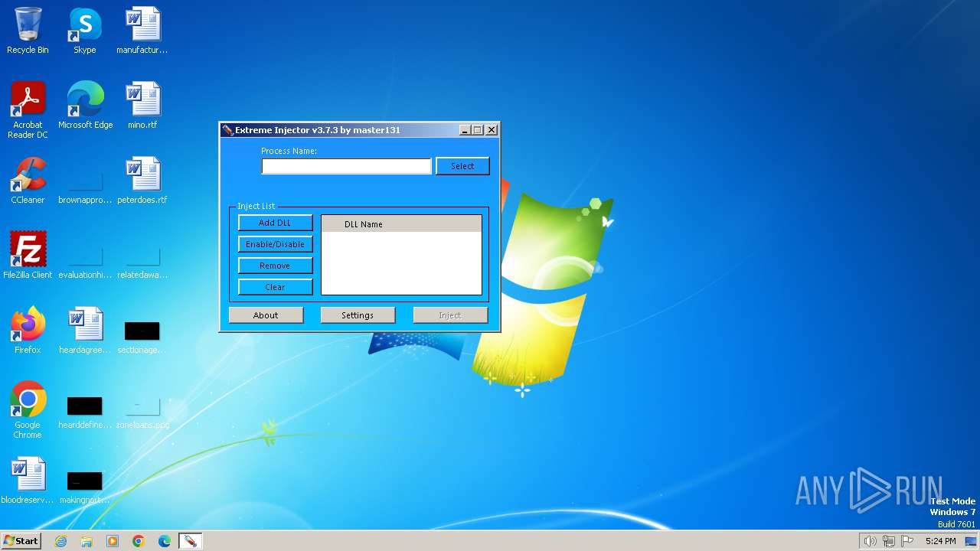Image resolution: width=980 pixels, height=551 pixels.
Task: Close the Extreme Injector window
Action: (x=492, y=130)
